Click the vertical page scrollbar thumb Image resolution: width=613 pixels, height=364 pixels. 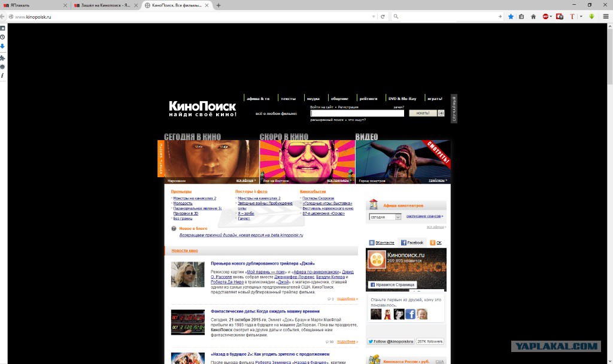point(610,56)
